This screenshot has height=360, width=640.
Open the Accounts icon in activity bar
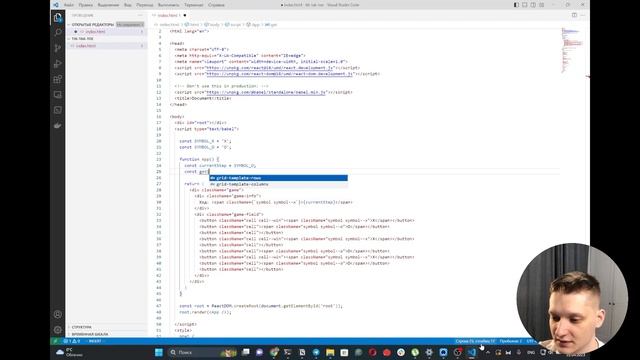[x=58, y=314]
